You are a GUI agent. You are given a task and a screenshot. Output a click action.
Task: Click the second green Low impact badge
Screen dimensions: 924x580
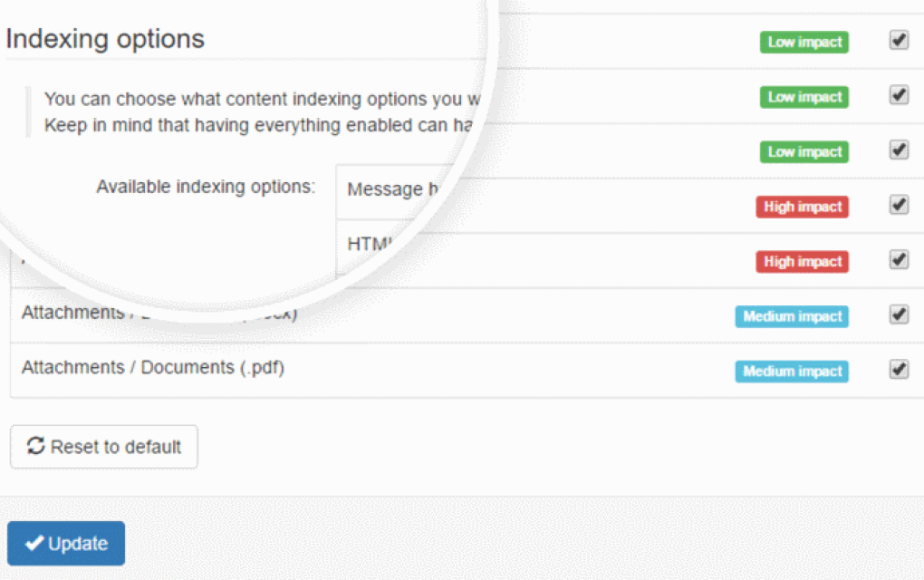click(x=803, y=97)
